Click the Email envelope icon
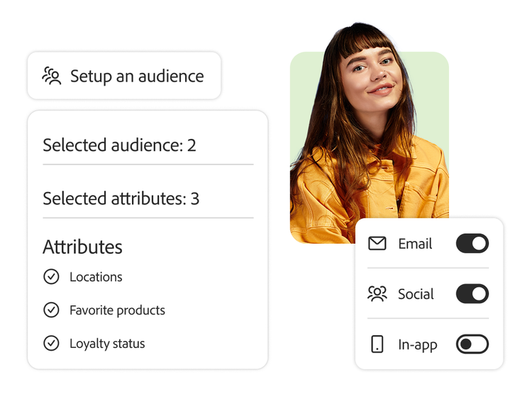The height and width of the screenshot is (399, 532). tap(377, 244)
